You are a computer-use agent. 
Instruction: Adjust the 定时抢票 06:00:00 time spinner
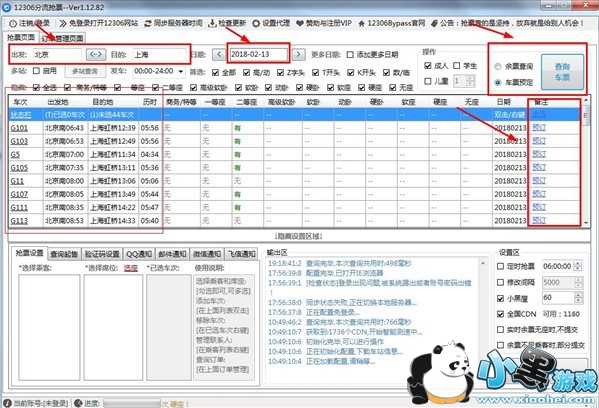[x=578, y=266]
